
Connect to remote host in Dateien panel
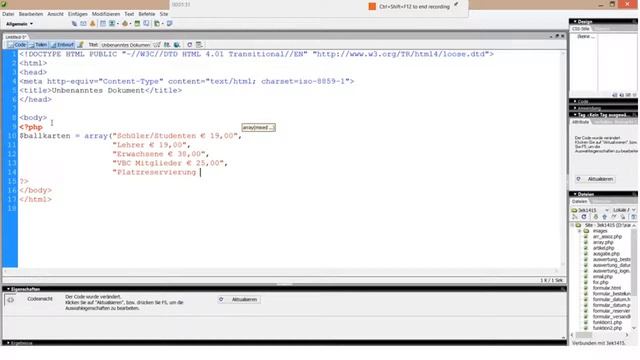pos(575,217)
